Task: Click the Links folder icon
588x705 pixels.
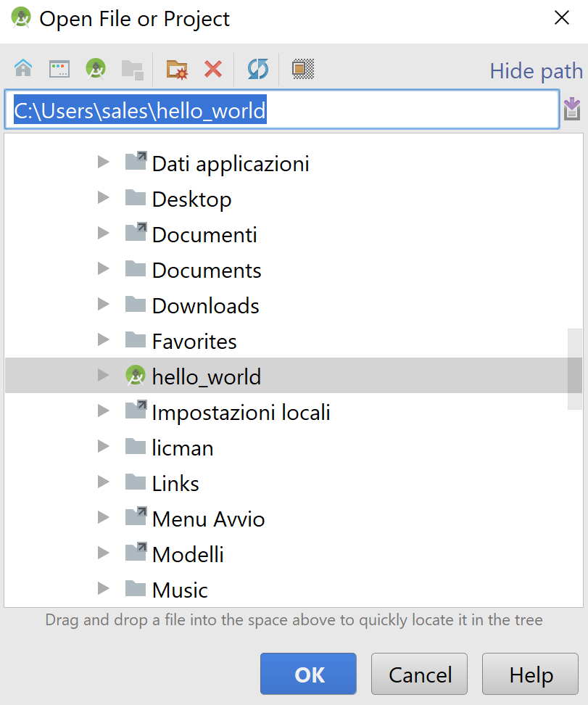Action: tap(136, 481)
